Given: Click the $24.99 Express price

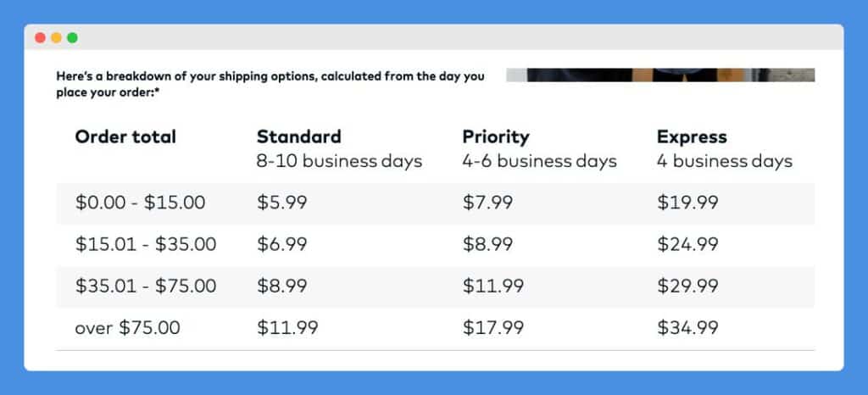Looking at the screenshot, I should pos(687,244).
